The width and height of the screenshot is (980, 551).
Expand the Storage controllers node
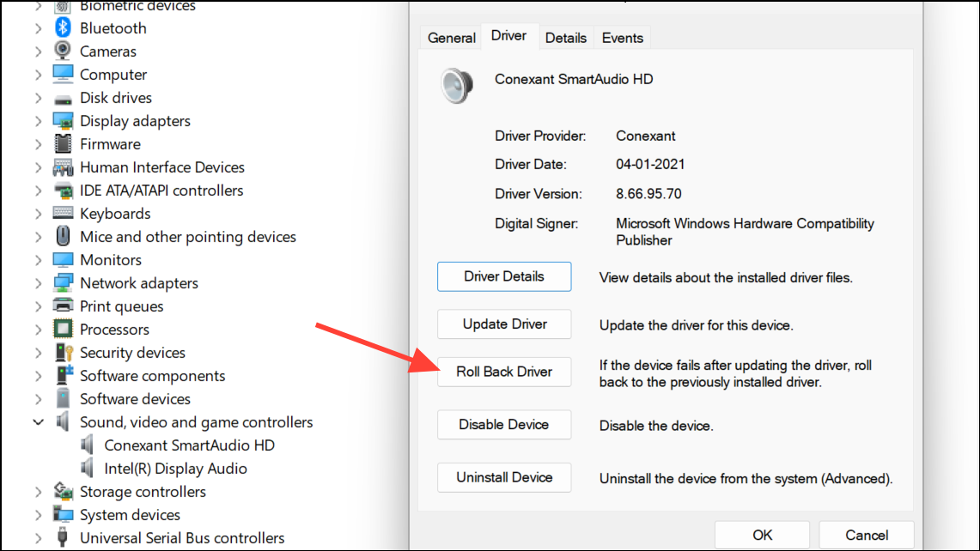38,492
